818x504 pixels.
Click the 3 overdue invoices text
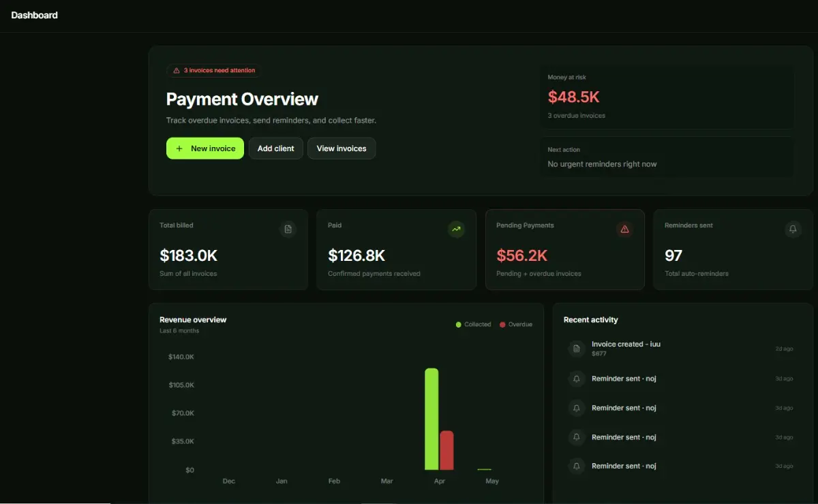tap(577, 116)
